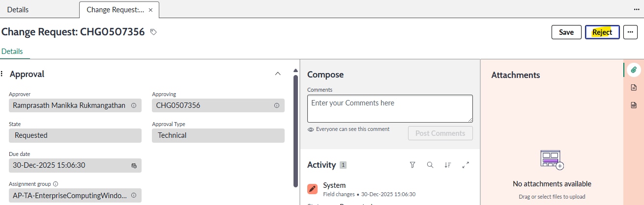Open the Attachments paperclip sidebar icon
Image resolution: width=644 pixels, height=205 pixels.
point(634,70)
